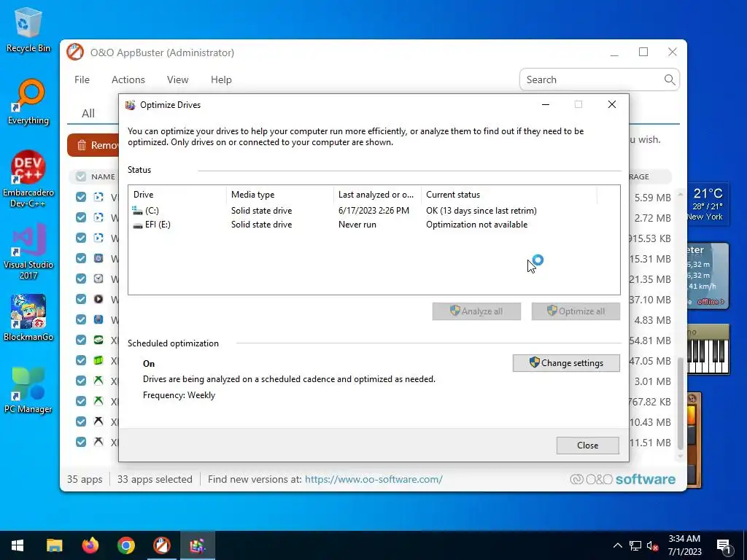Click clock app icon in the 21.35 MB row

click(x=98, y=279)
